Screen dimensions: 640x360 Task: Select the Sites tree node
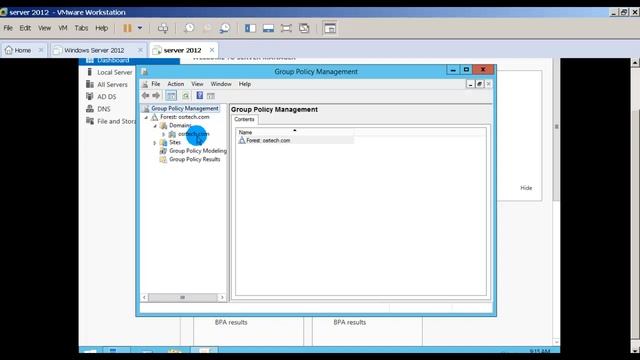pos(175,142)
